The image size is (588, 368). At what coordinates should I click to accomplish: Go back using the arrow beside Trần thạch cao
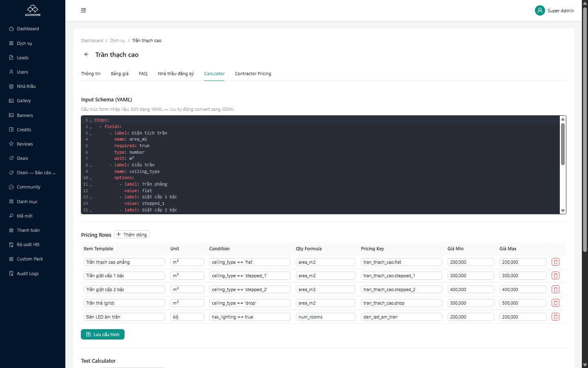point(86,54)
